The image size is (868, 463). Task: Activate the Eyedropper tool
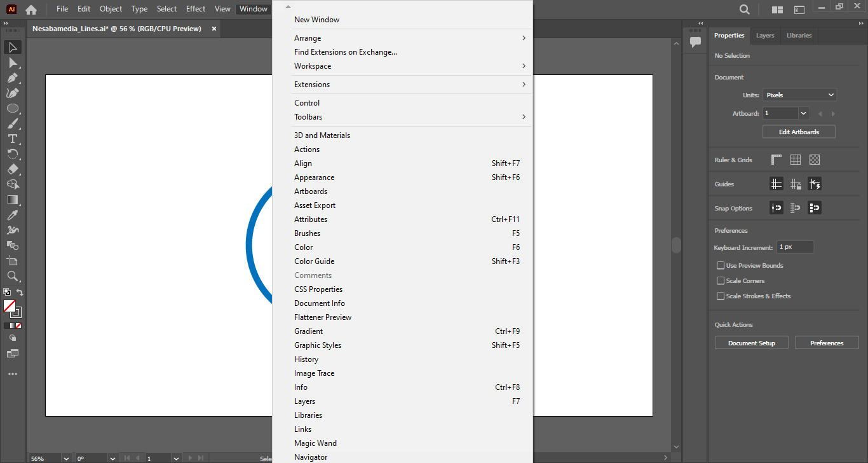pos(13,215)
